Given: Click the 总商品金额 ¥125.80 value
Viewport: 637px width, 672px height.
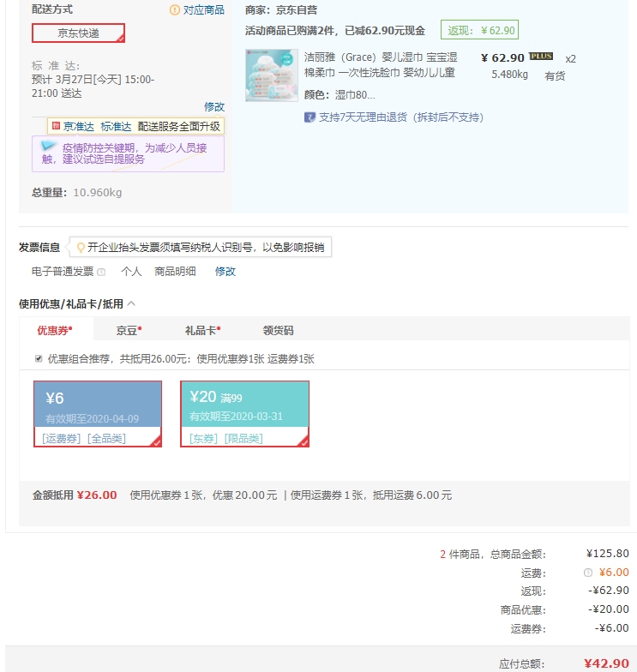Looking at the screenshot, I should 607,554.
